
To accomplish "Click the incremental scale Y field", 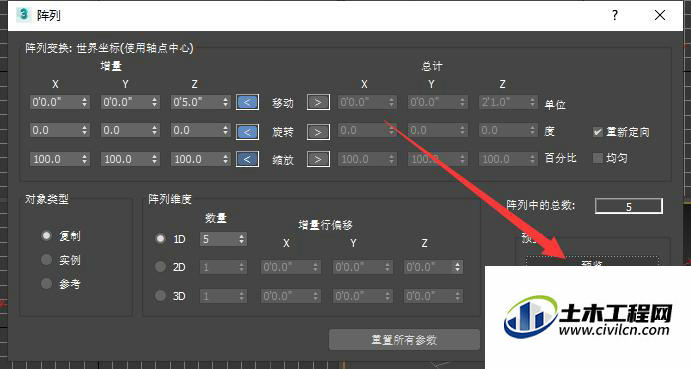I will pyautogui.click(x=130, y=159).
